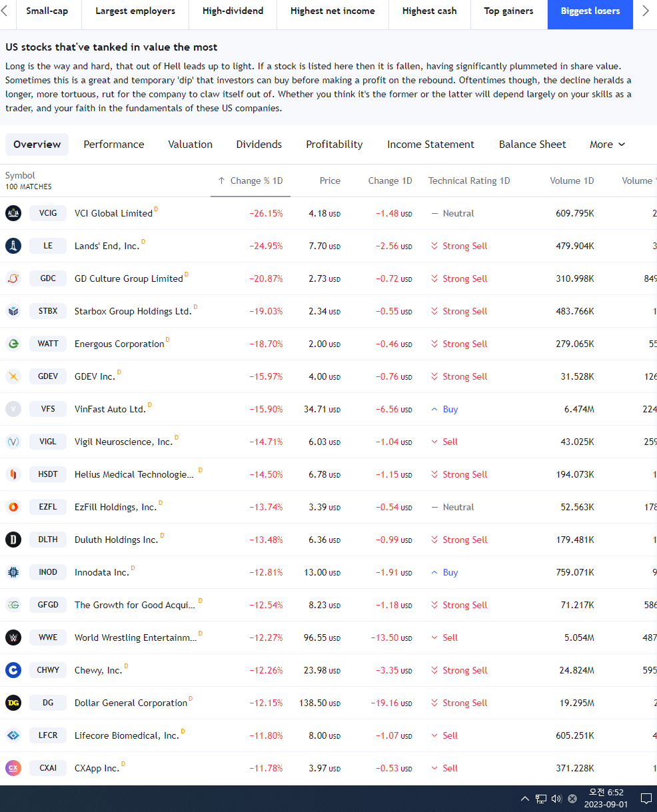The width and height of the screenshot is (657, 812).
Task: Click the WATT ticker button
Action: tap(48, 344)
